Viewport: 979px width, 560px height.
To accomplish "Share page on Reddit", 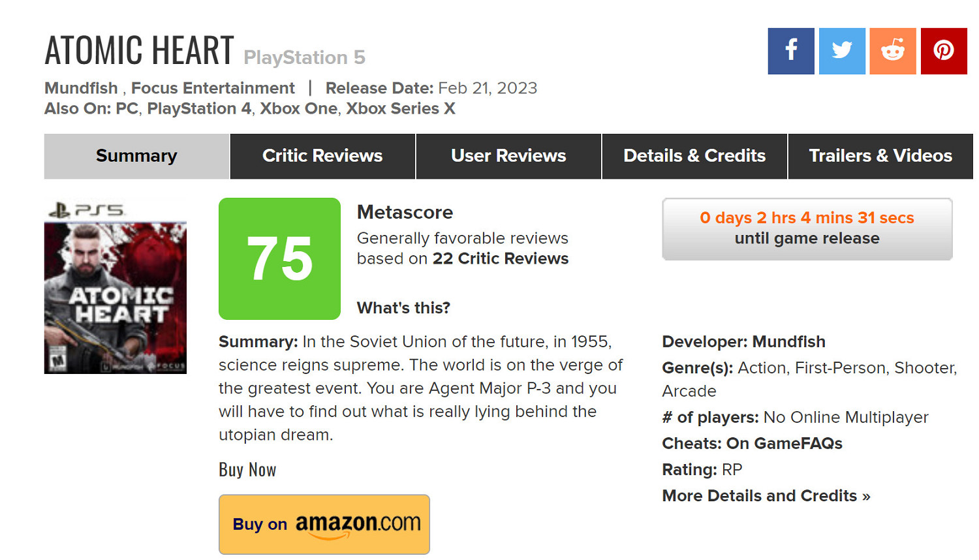I will (x=892, y=51).
